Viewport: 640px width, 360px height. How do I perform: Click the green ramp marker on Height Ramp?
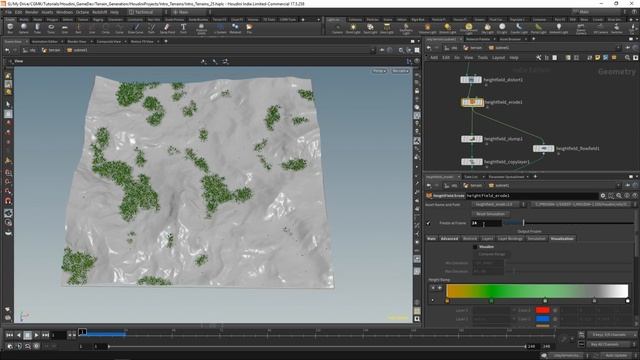click(x=491, y=301)
